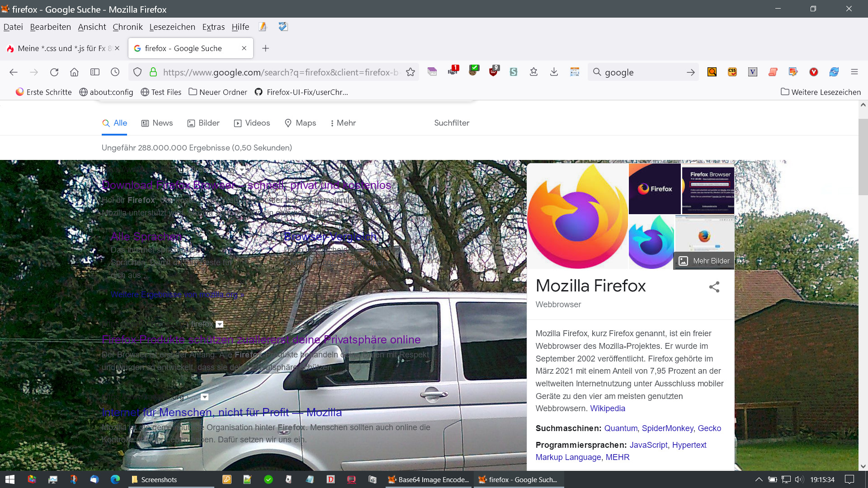Screen dimensions: 868x488
Task: Bookmark this page with star icon
Action: point(410,72)
